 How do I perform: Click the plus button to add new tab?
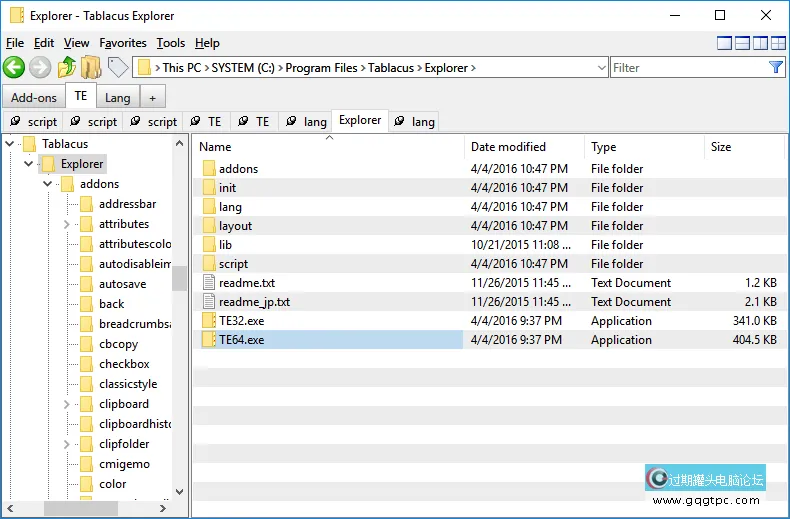click(152, 97)
